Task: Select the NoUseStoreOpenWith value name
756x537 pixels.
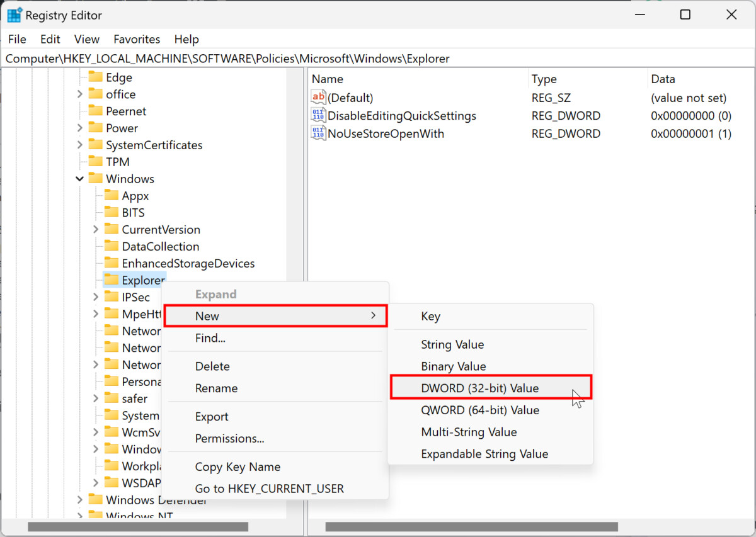Action: pos(386,133)
